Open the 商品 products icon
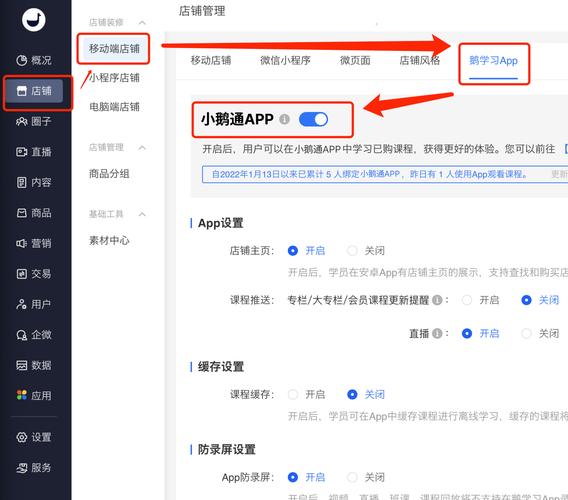The height and width of the screenshot is (500, 568). [22, 213]
